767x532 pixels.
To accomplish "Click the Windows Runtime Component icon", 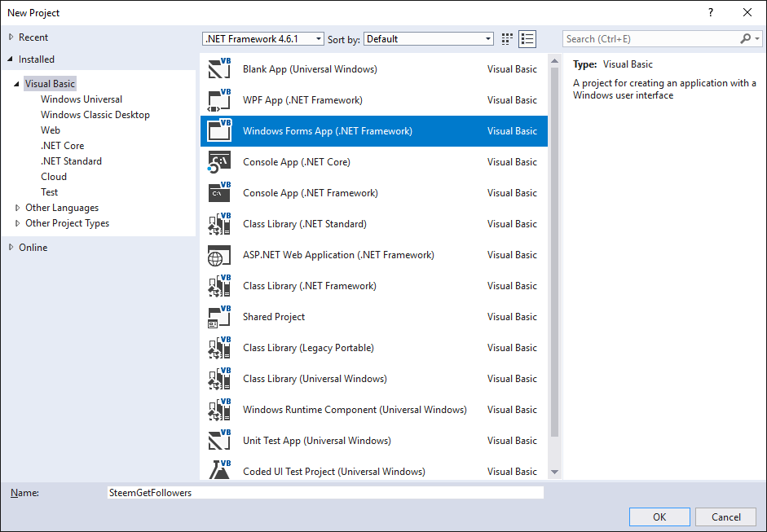I will pos(219,410).
